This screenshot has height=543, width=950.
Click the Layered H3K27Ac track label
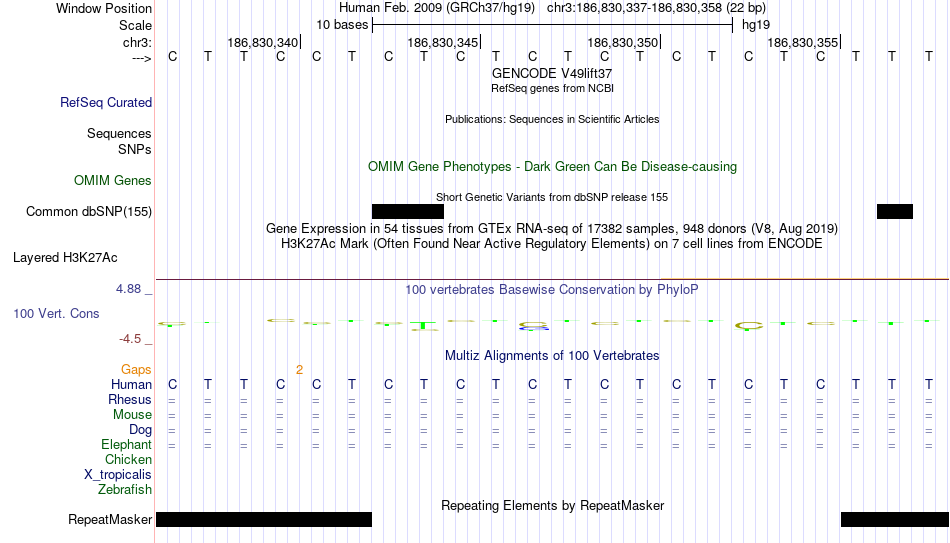pyautogui.click(x=65, y=258)
